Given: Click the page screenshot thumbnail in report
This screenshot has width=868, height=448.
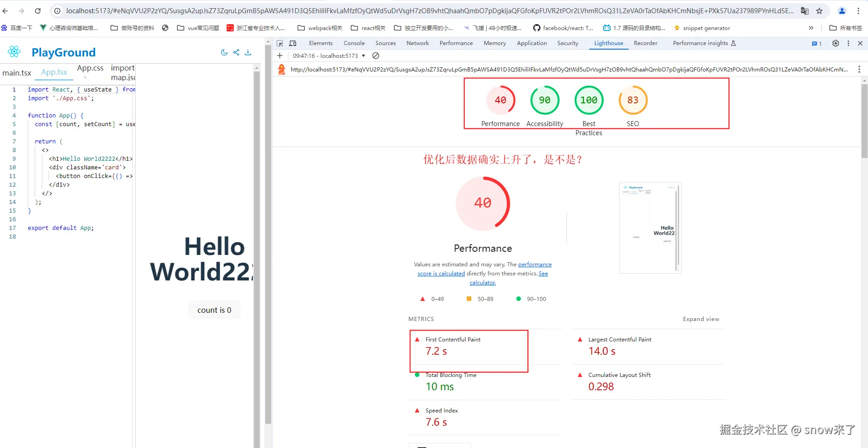Looking at the screenshot, I should coord(650,228).
